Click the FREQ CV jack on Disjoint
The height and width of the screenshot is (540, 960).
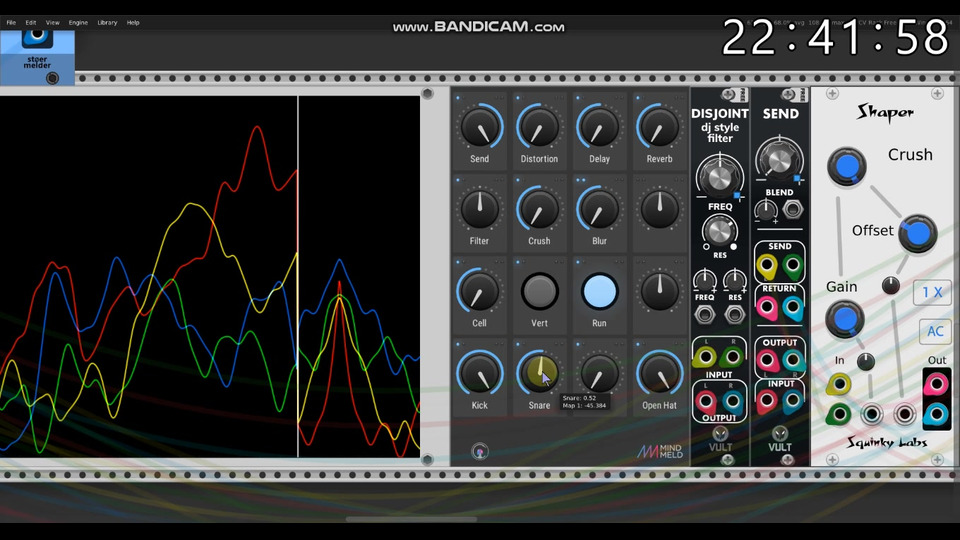pyautogui.click(x=705, y=315)
